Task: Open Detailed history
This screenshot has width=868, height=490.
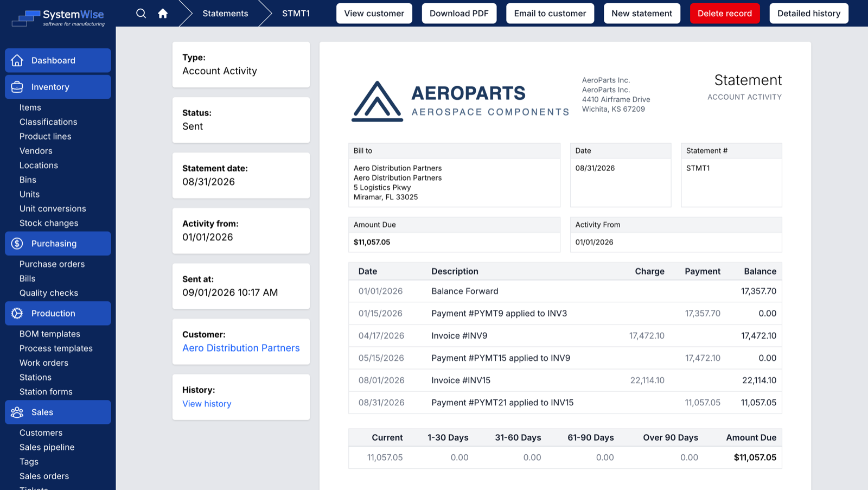Action: point(809,13)
